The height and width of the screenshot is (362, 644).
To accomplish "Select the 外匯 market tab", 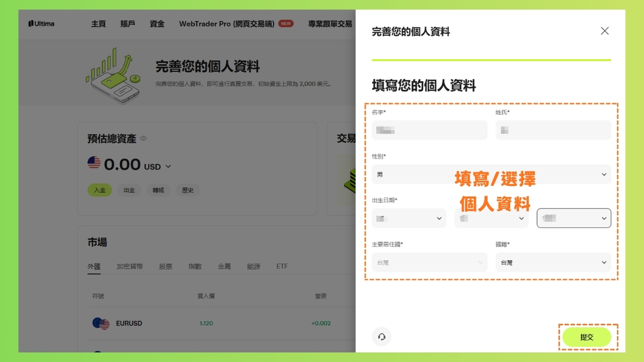I will (94, 266).
